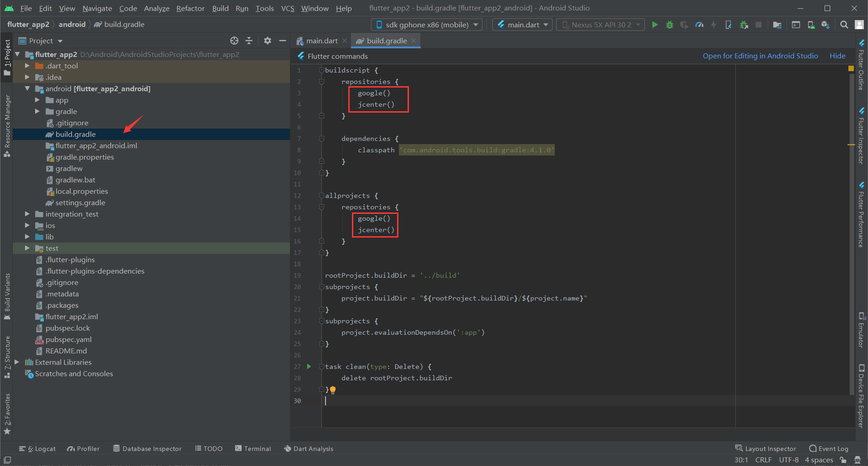Open the Build menu
The width and height of the screenshot is (868, 466).
[x=220, y=8]
